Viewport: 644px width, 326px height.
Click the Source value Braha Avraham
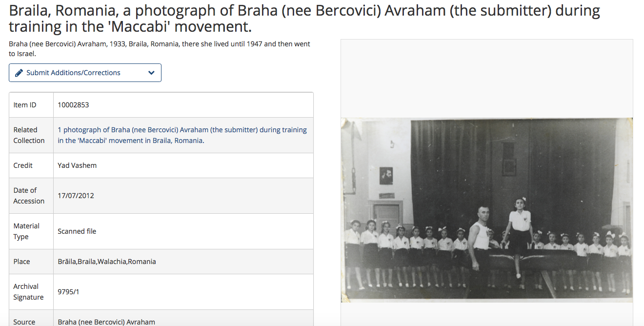(106, 322)
